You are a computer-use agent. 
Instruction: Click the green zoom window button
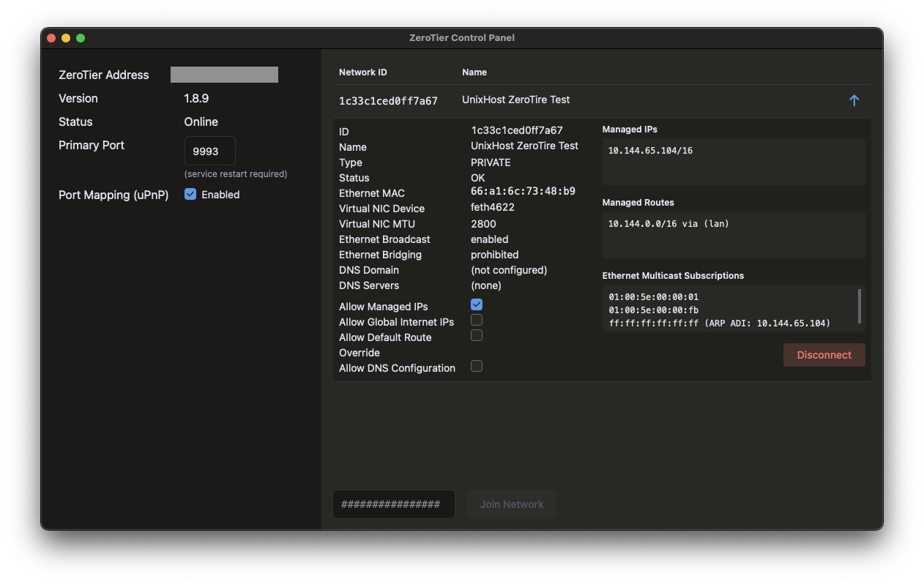(x=81, y=38)
